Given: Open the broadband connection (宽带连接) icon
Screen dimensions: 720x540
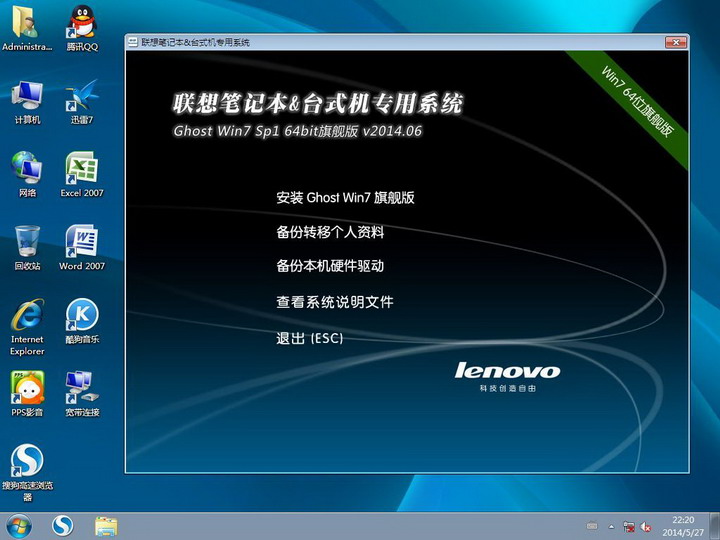Looking at the screenshot, I should click(x=82, y=389).
